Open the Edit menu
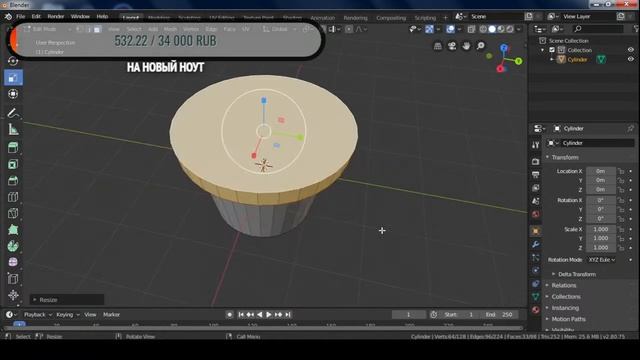Image resolution: width=640 pixels, height=360 pixels. [x=36, y=17]
